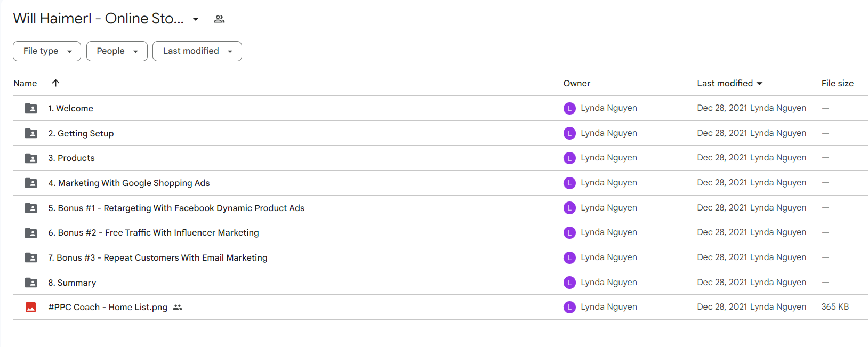Click owner avatar in the 4. Marketing row

569,183
